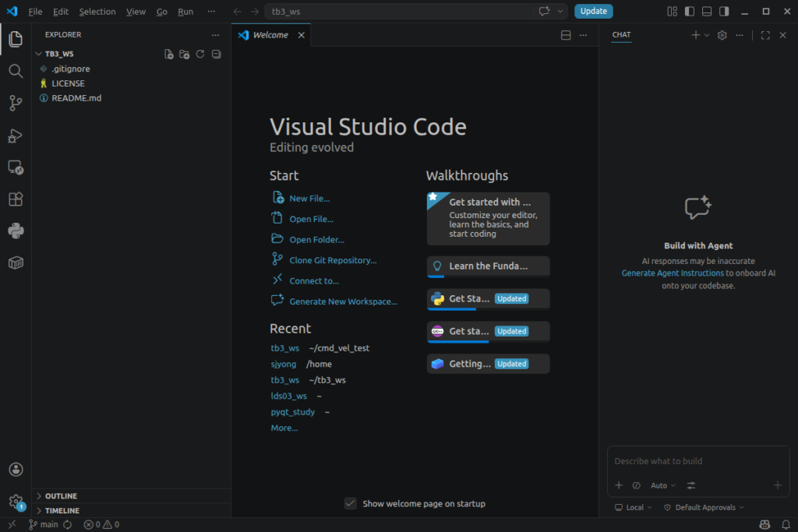Synchronize changes in status bar
This screenshot has height=532, width=798.
[68, 524]
